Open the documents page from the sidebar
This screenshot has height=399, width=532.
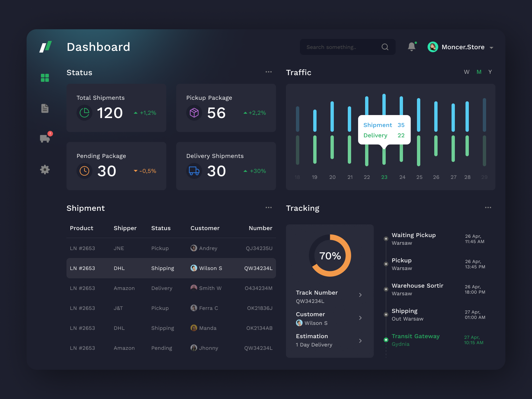click(45, 108)
